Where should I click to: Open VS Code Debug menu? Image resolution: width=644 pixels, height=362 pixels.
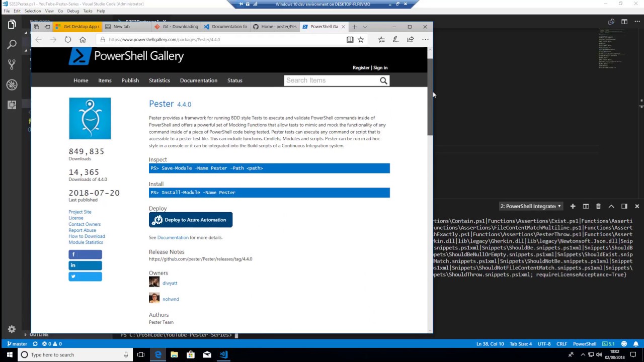click(73, 11)
